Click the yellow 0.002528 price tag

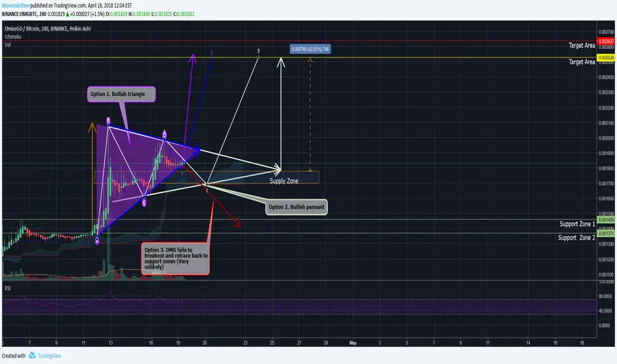click(606, 58)
